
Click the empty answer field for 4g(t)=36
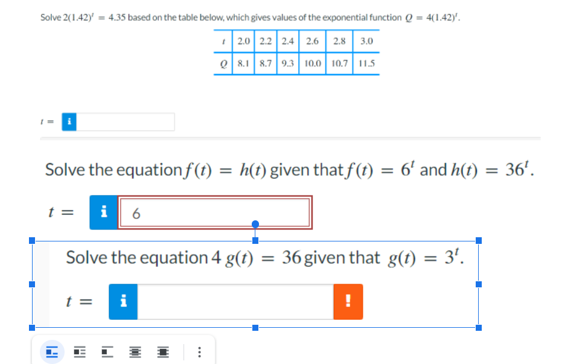(235, 301)
